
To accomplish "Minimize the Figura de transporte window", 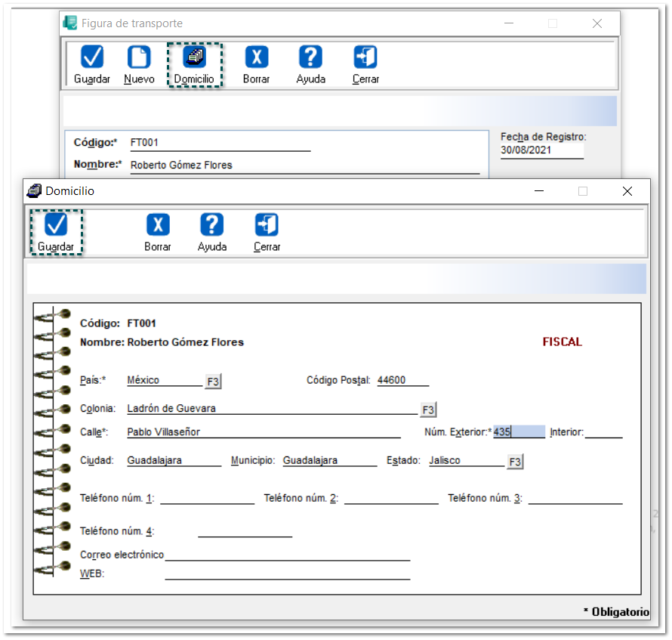I will (x=509, y=23).
